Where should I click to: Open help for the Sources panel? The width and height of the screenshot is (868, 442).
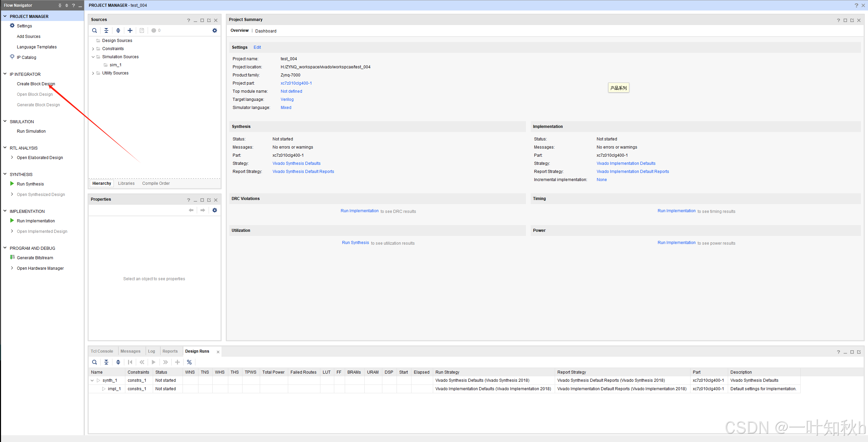point(189,20)
